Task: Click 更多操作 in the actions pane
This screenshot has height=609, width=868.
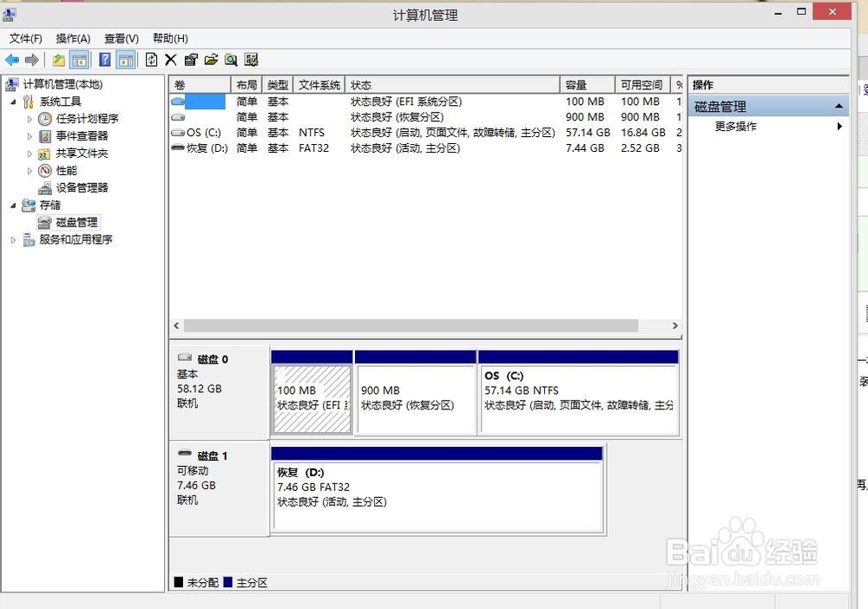Action: click(735, 127)
